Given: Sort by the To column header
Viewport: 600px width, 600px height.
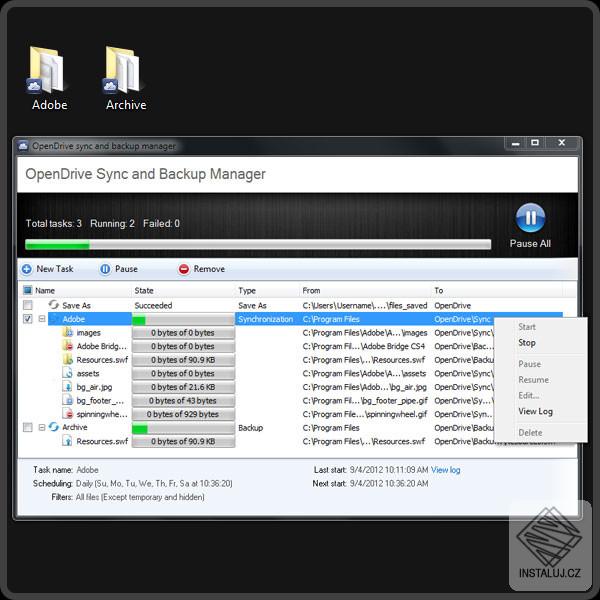Looking at the screenshot, I should tap(439, 290).
